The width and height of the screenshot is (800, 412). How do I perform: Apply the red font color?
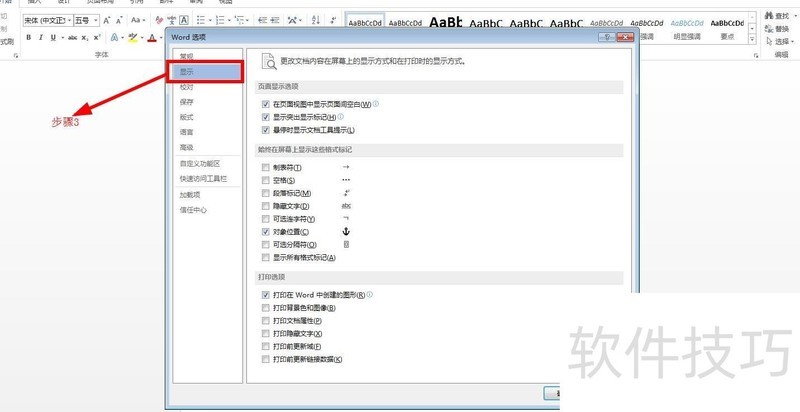coord(152,37)
